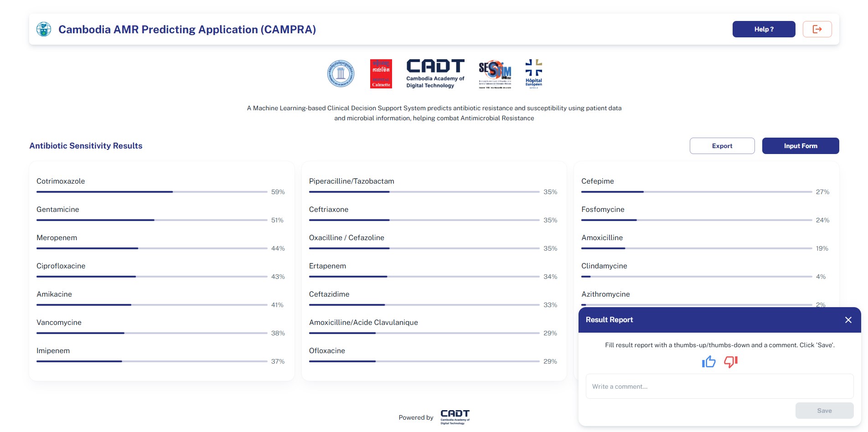Click the red Calmette hospital logo
The width and height of the screenshot is (868, 432).
(x=381, y=73)
